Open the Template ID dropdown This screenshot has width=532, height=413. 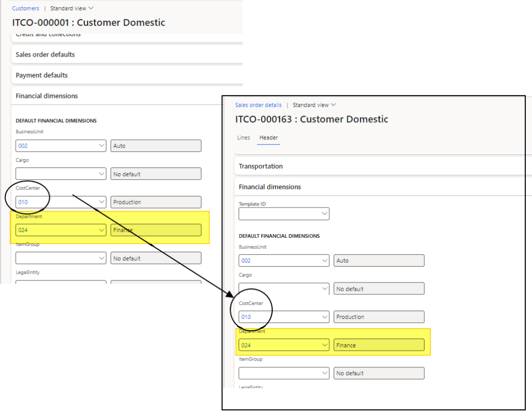tap(325, 214)
